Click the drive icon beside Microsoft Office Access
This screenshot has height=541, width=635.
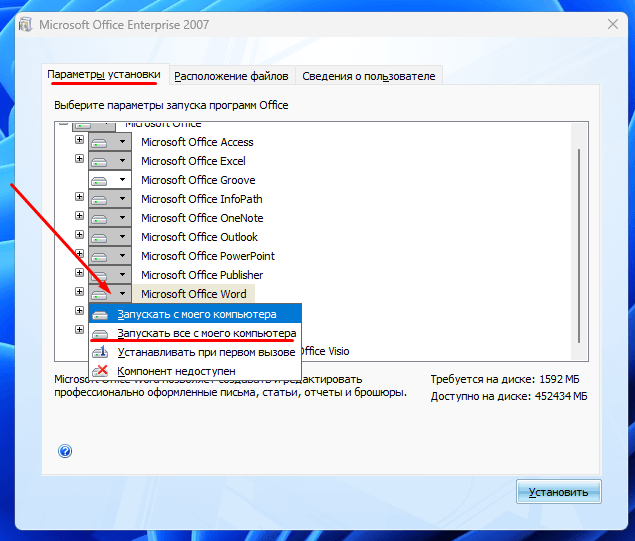[99, 143]
